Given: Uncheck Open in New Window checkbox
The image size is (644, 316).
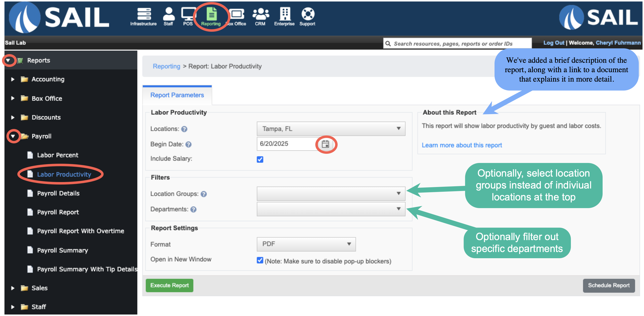Looking at the screenshot, I should tap(260, 260).
